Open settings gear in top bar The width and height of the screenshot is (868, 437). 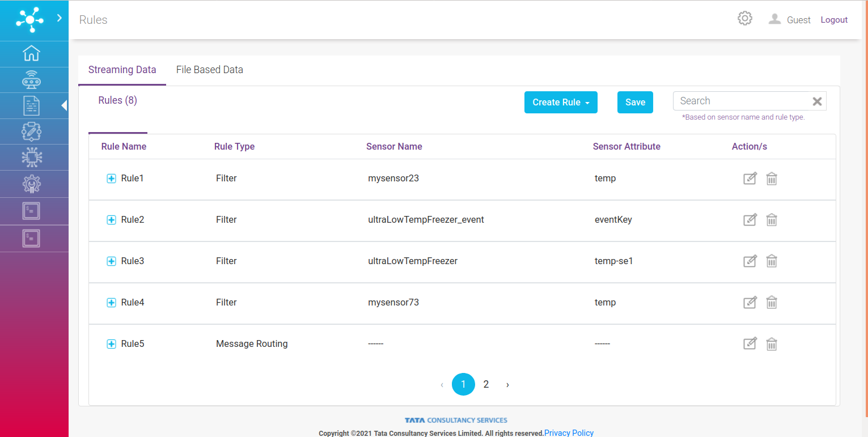pos(745,19)
